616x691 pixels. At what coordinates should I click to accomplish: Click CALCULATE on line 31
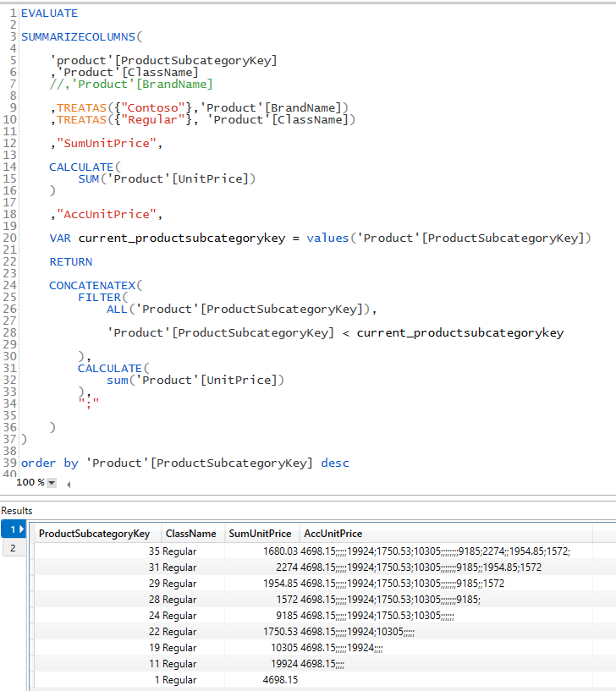pos(110,369)
